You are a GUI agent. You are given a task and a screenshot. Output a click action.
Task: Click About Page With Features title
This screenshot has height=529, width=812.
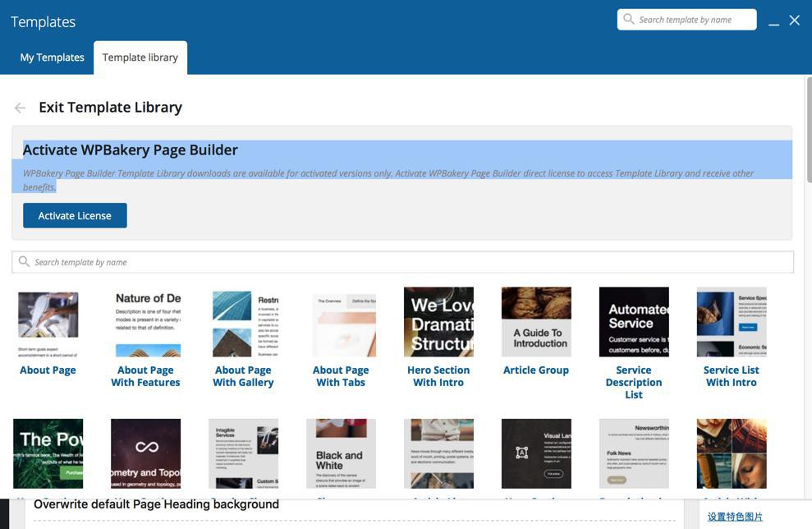pos(145,376)
